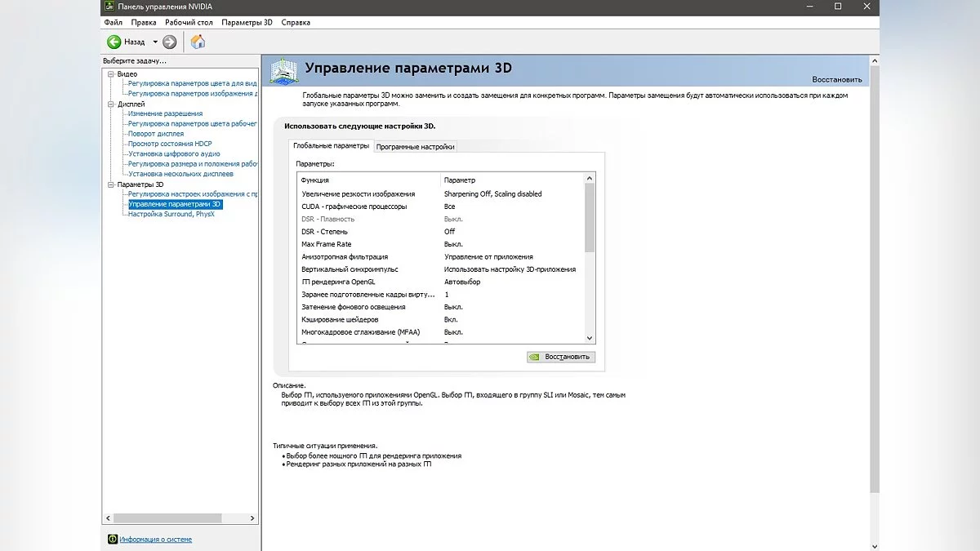The height and width of the screenshot is (551, 980).
Task: Select Затенение фонового освещения row
Action: tap(440, 307)
